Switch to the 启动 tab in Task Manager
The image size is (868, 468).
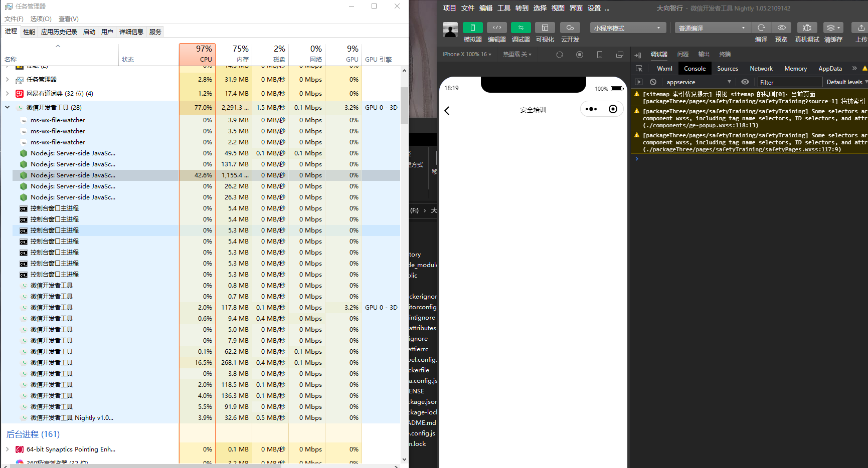tap(89, 32)
